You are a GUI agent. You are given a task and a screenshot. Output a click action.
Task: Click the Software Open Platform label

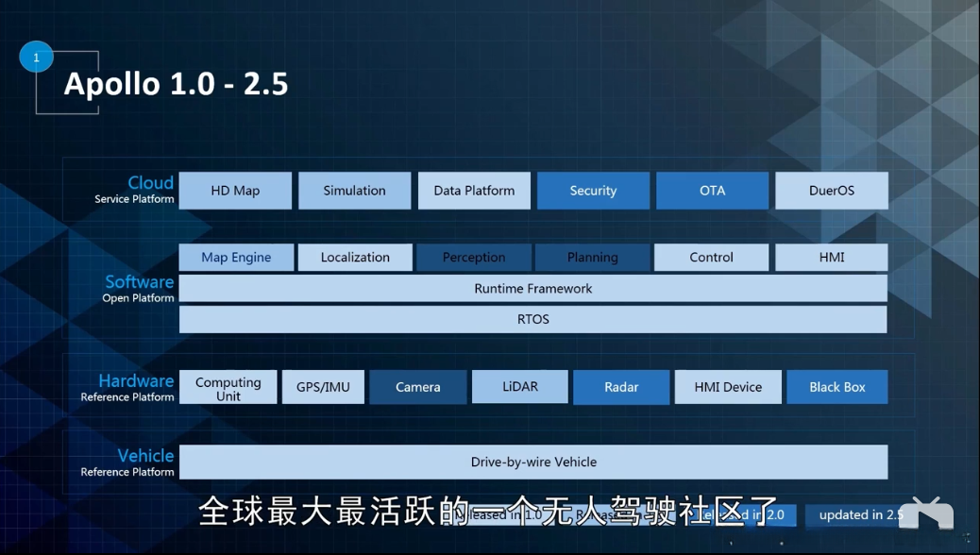(139, 289)
